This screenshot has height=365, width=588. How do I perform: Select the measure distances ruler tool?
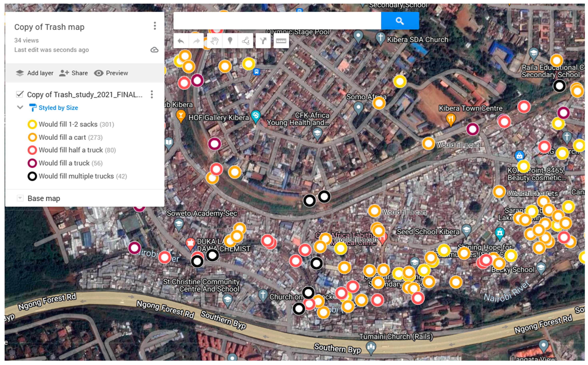click(x=281, y=41)
